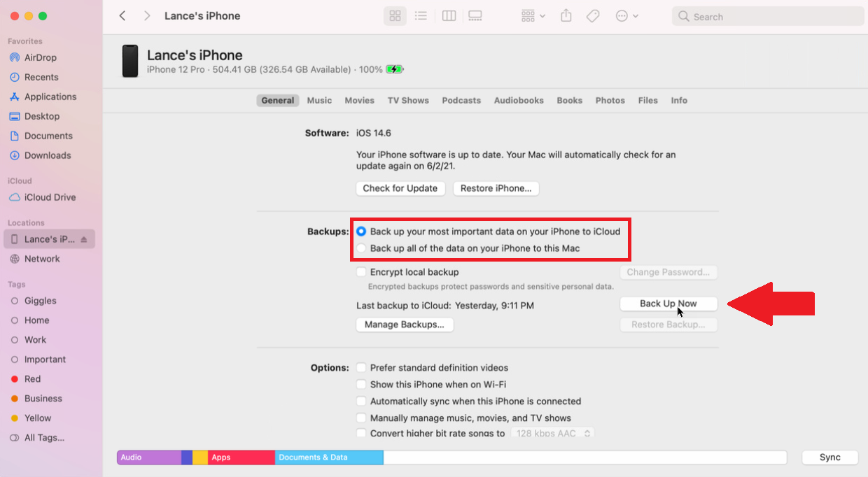Click the iPhone device icon in header
This screenshot has width=868, height=477.
point(130,61)
